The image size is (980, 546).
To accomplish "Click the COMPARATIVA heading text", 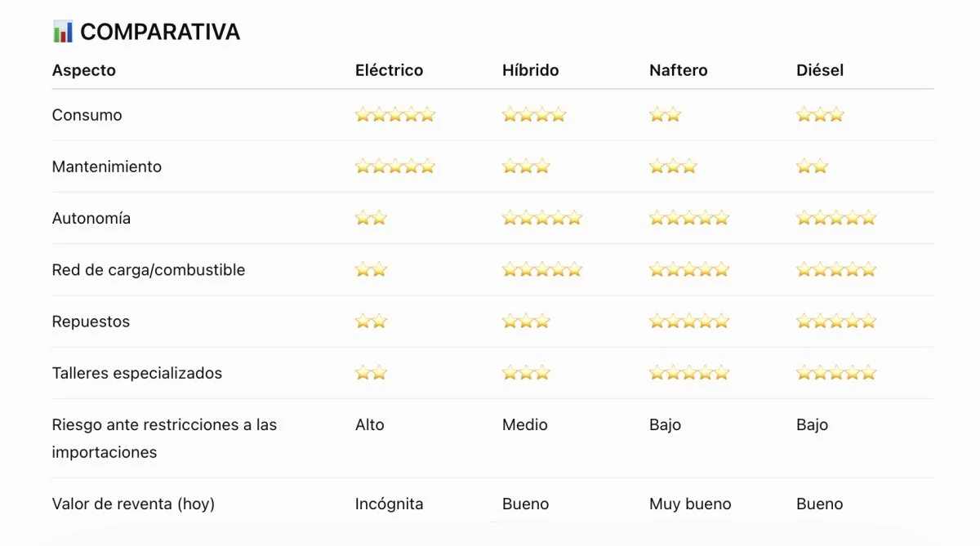I will (160, 32).
